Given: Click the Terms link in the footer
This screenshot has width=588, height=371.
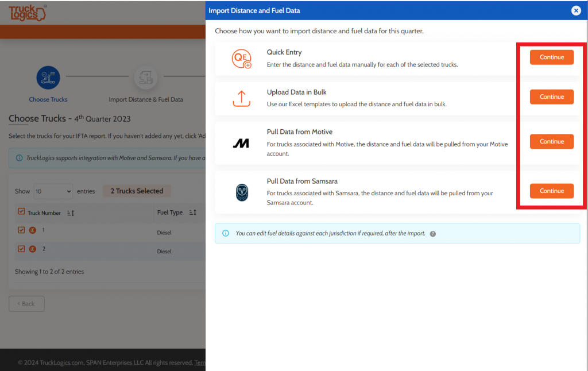Looking at the screenshot, I should pos(200,363).
